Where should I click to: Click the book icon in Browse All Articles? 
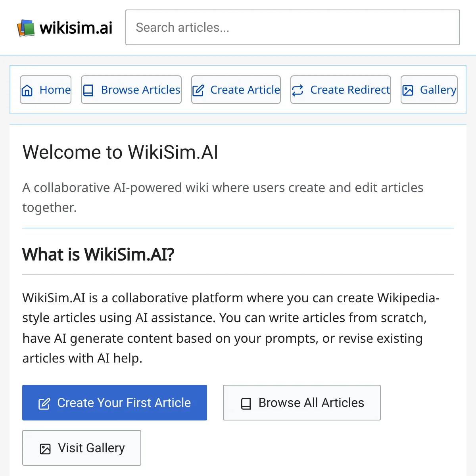pyautogui.click(x=246, y=404)
